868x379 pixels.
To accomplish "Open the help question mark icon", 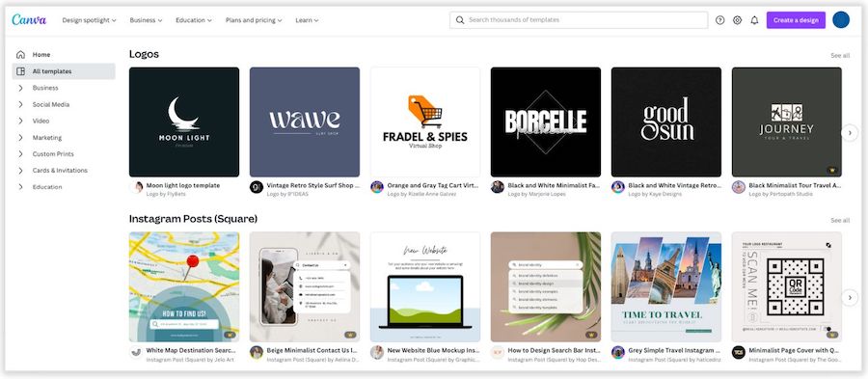I will click(x=719, y=20).
